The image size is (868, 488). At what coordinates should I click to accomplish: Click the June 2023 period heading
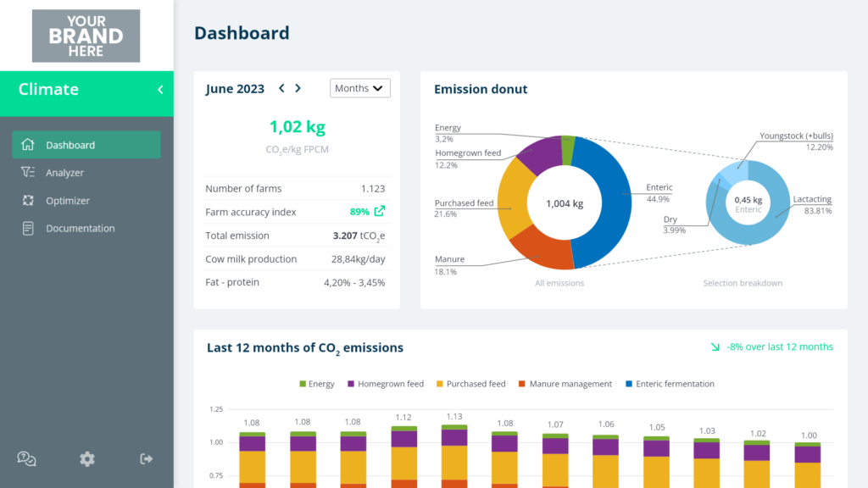235,88
